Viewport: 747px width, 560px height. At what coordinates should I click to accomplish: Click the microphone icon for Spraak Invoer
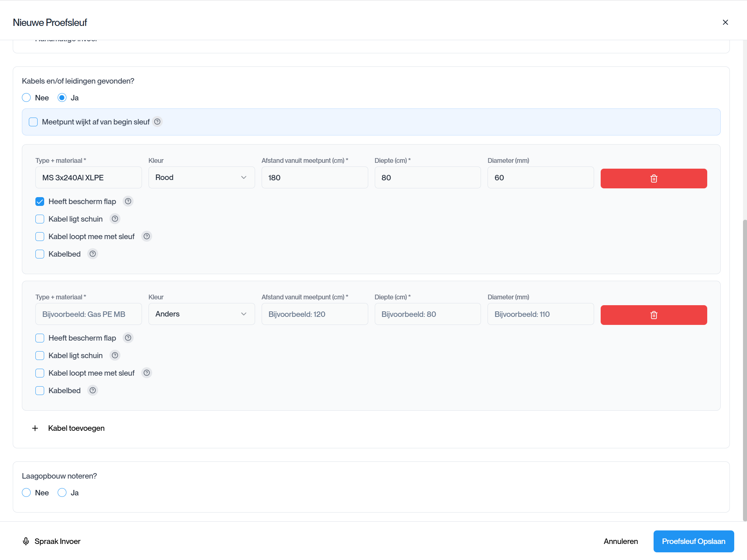click(26, 541)
